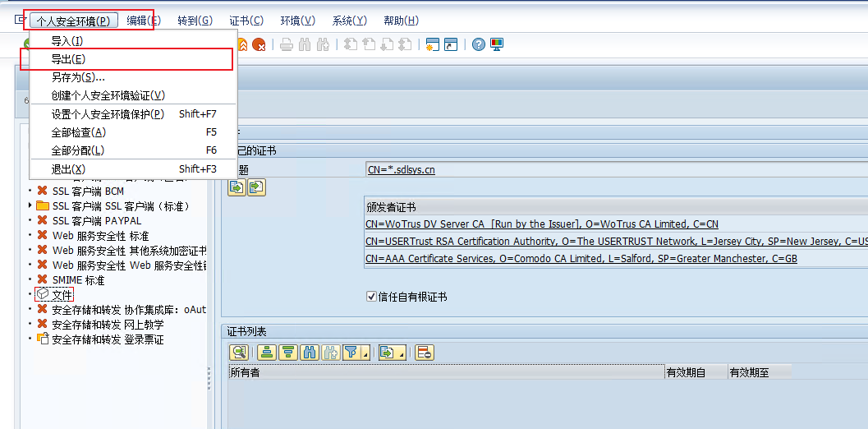Click the help question mark icon
The width and height of the screenshot is (868, 429).
pos(479,44)
